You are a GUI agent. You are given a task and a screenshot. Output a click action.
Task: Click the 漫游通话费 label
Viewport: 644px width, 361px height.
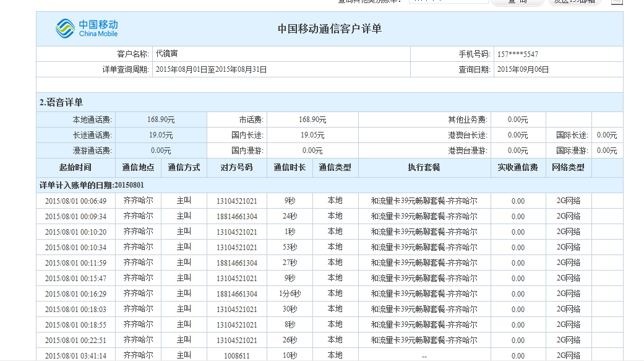pos(92,150)
